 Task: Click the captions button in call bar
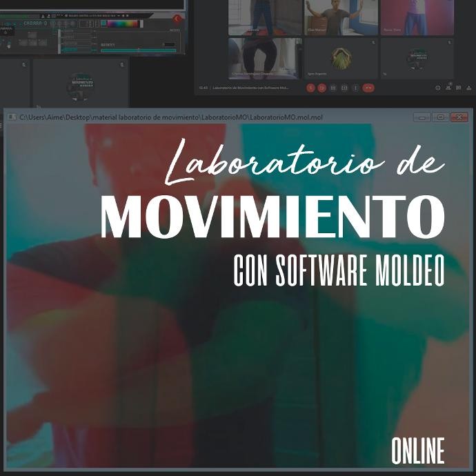coord(333,88)
